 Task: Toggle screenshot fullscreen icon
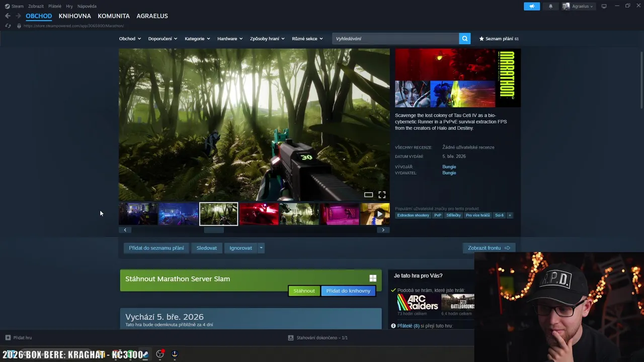point(382,195)
